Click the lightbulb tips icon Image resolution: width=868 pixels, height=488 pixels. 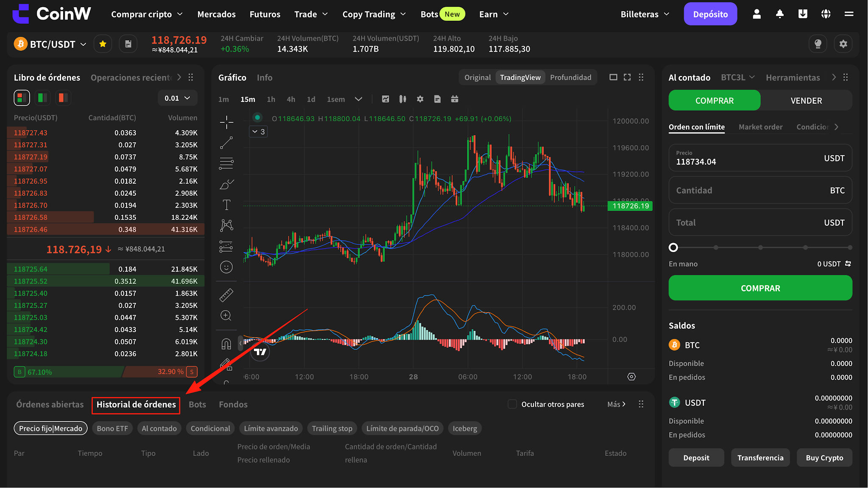pyautogui.click(x=818, y=44)
